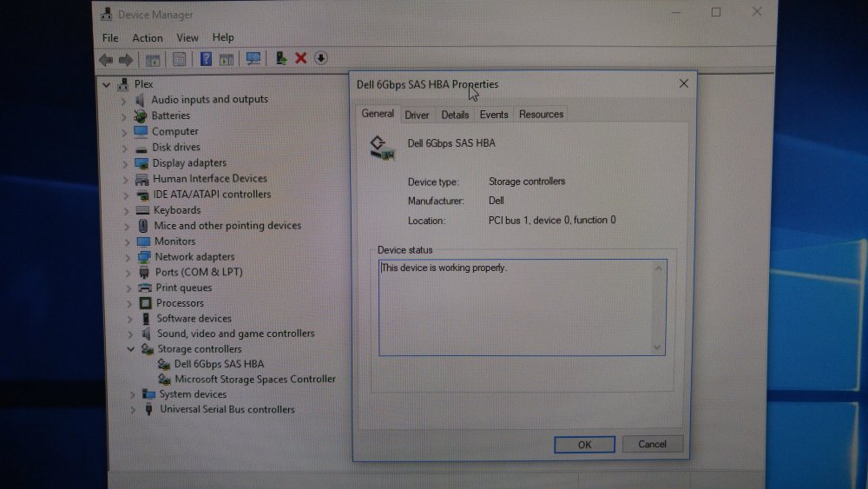868x489 pixels.
Task: Expand System devices category
Action: click(x=132, y=395)
